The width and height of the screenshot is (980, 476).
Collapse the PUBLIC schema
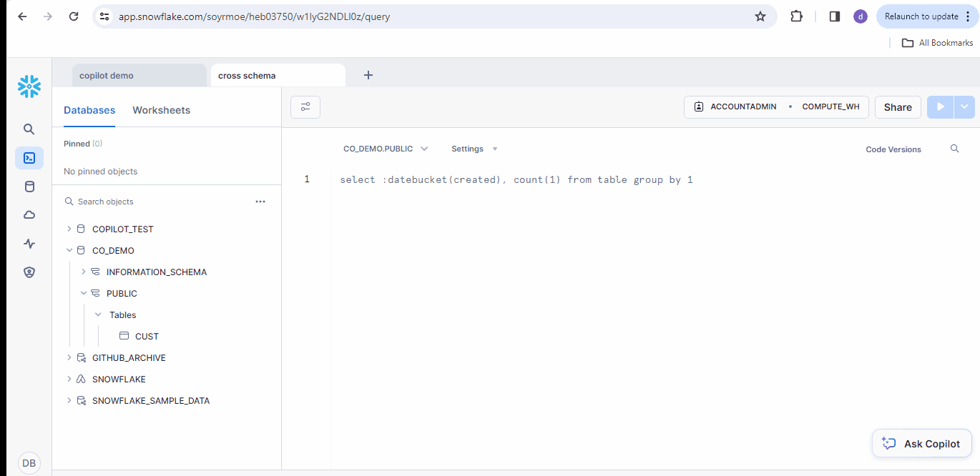(x=84, y=294)
